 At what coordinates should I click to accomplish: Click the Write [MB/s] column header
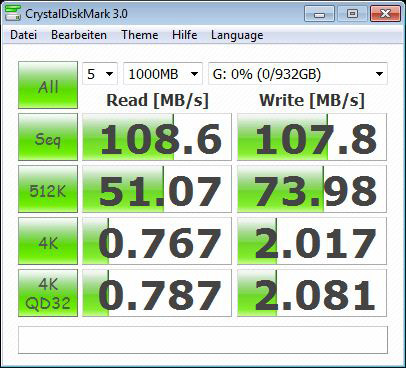tap(312, 100)
